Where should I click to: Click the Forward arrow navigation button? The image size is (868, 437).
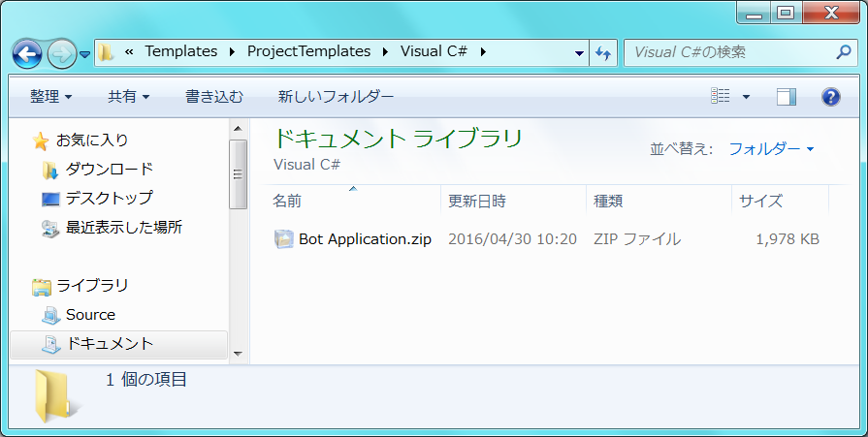[x=61, y=54]
